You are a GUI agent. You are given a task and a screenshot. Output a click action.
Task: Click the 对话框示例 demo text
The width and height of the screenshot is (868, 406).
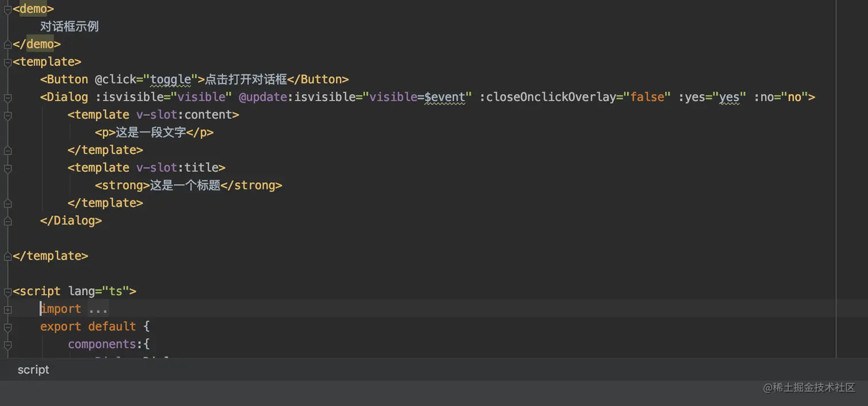[69, 26]
